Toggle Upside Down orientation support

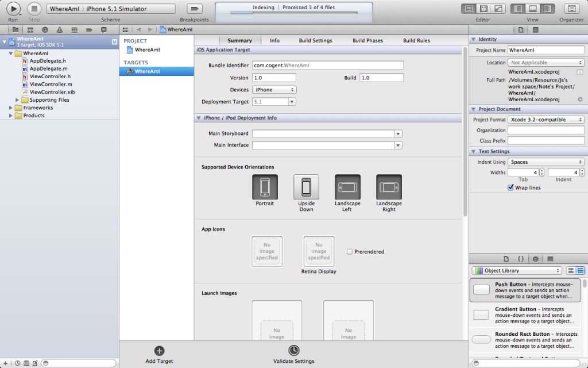[x=306, y=187]
